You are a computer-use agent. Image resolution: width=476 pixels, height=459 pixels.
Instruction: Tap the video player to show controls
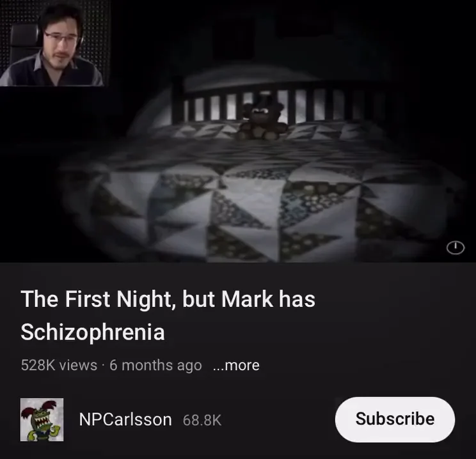click(238, 131)
